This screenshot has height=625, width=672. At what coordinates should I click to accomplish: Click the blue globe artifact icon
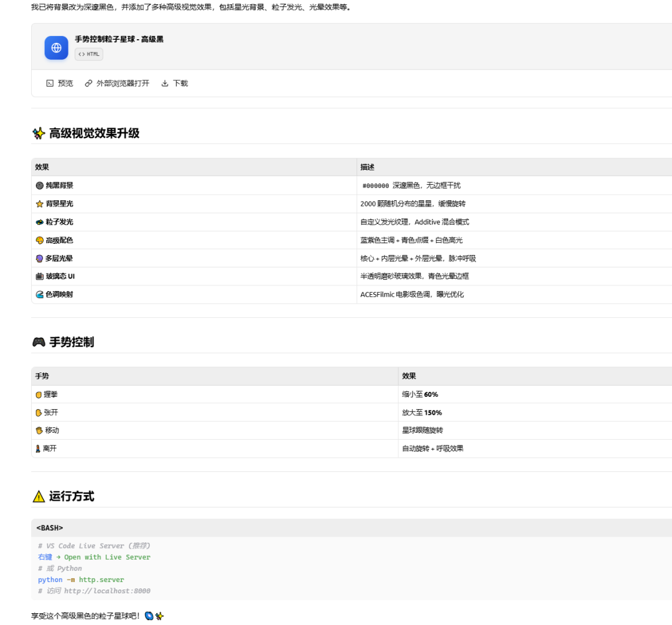point(56,48)
